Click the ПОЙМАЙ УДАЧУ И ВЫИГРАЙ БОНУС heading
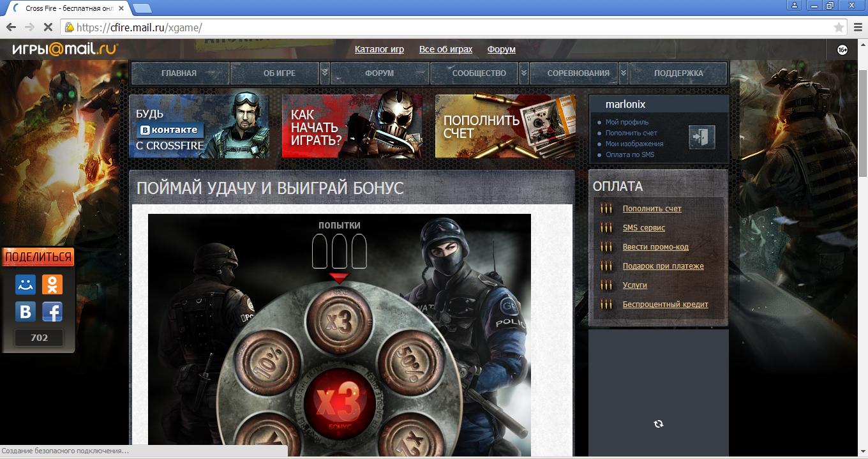Viewport: 868px width, 459px height. 270,188
